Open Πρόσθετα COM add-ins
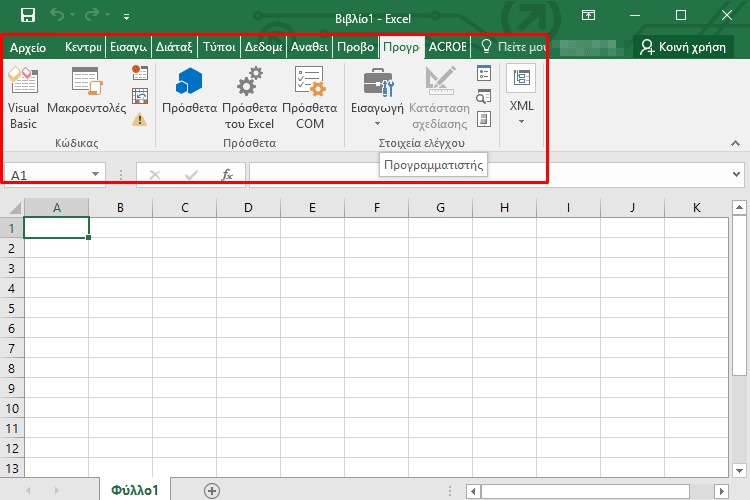The height and width of the screenshot is (500, 750). (x=309, y=98)
